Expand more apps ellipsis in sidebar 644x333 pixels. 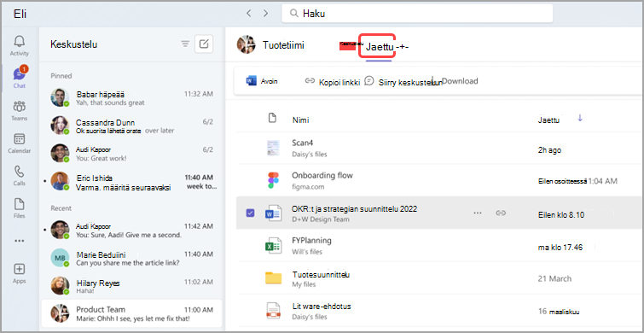point(20,241)
